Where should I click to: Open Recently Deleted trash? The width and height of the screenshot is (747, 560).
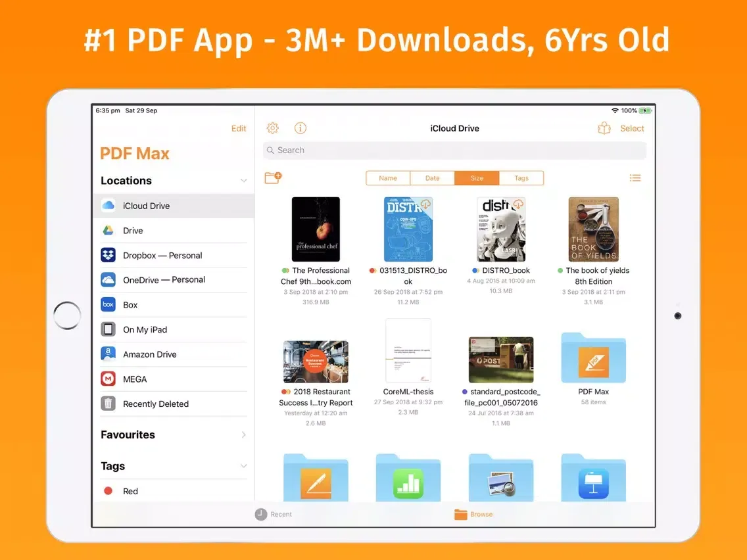click(156, 404)
